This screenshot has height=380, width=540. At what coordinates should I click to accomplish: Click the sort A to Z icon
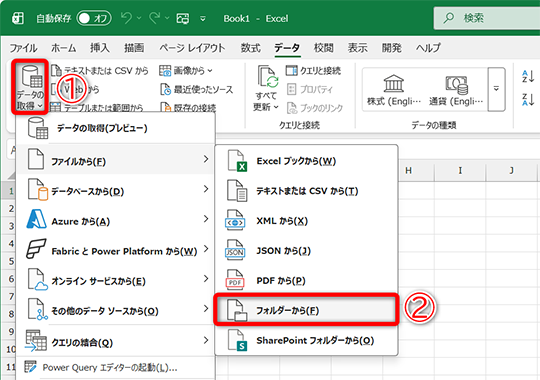[x=528, y=76]
